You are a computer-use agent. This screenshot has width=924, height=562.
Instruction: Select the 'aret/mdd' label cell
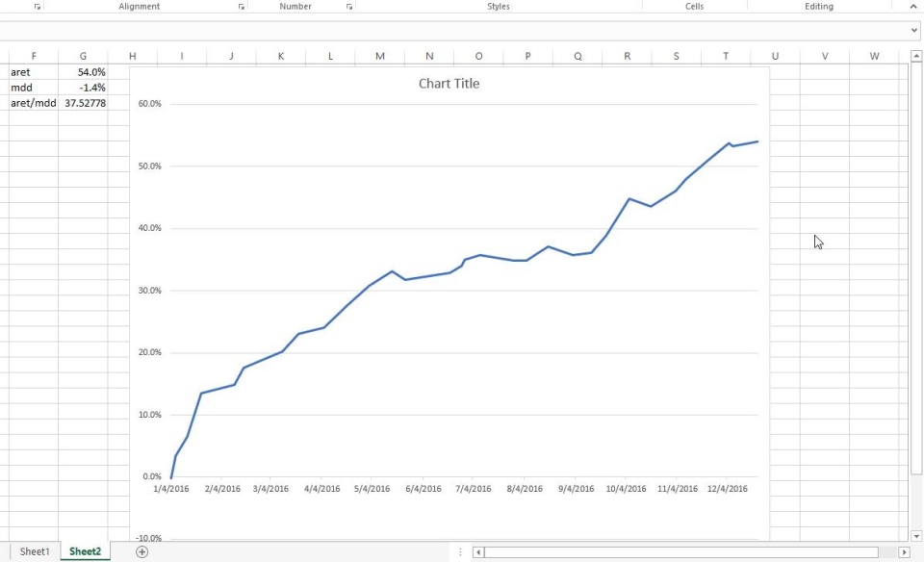[34, 103]
